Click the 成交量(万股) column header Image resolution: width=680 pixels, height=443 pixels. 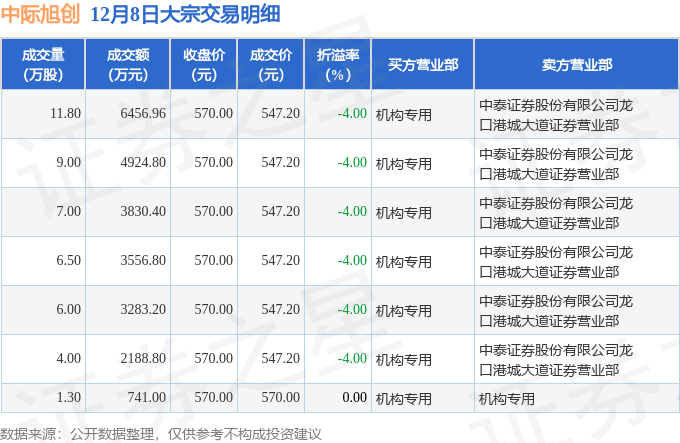[43, 65]
